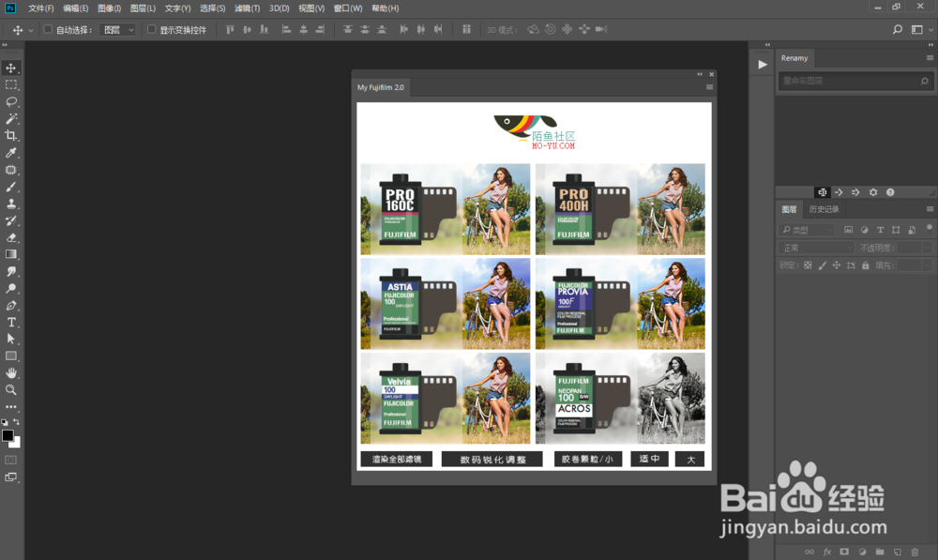Open the 不透明度 opacity dropdown
The image size is (938, 560).
928,248
